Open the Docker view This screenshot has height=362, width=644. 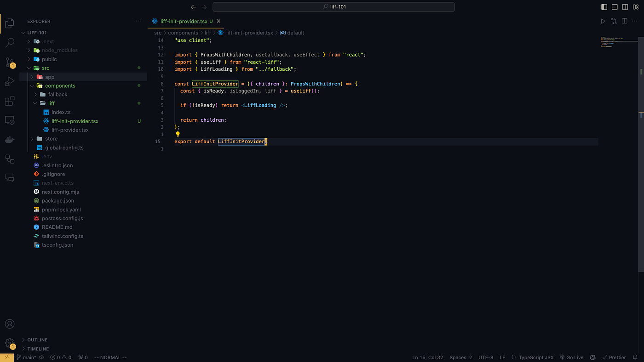[9, 140]
